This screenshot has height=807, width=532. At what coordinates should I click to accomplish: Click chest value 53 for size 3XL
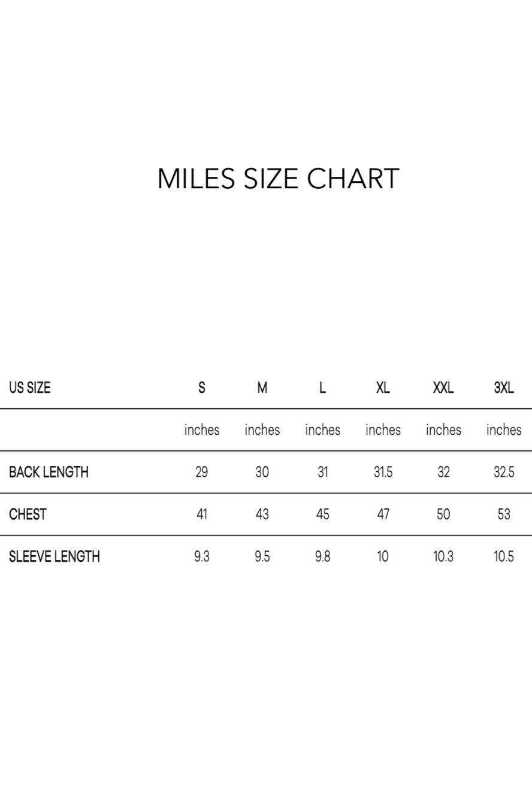pos(504,514)
